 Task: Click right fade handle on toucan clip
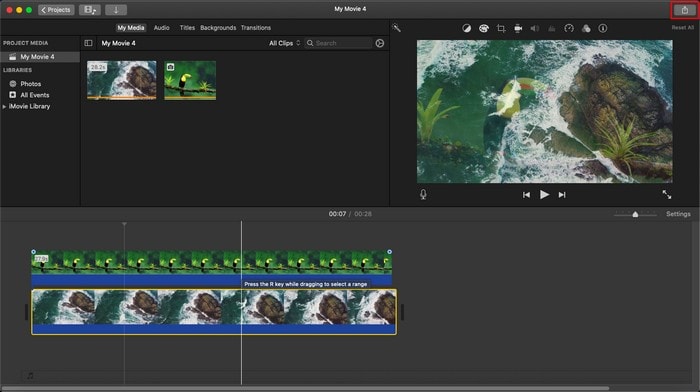[389, 252]
